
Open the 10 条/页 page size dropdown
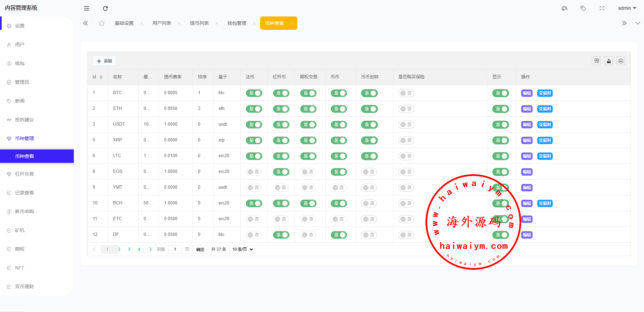pyautogui.click(x=242, y=249)
